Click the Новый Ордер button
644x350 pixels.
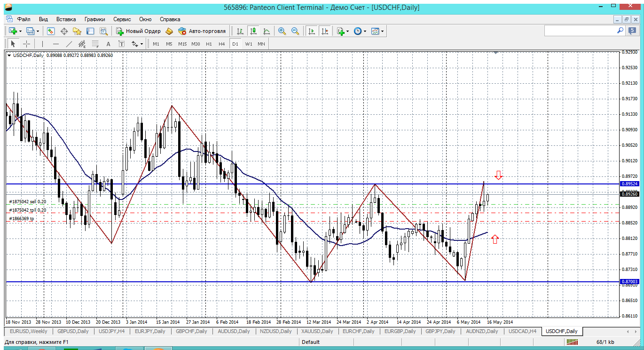tap(138, 31)
